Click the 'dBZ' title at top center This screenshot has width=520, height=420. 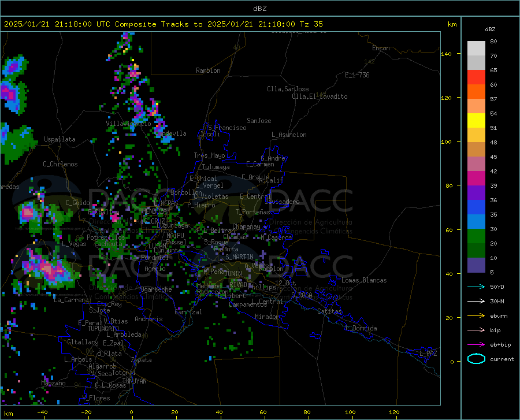[259, 9]
